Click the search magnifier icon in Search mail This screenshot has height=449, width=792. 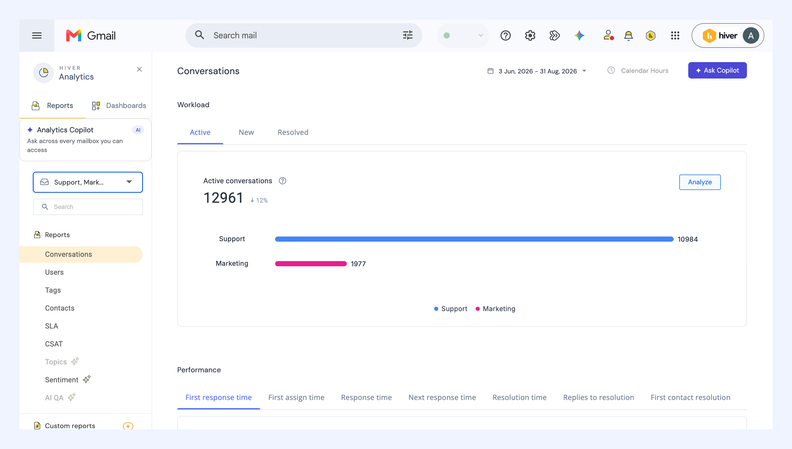coord(200,35)
